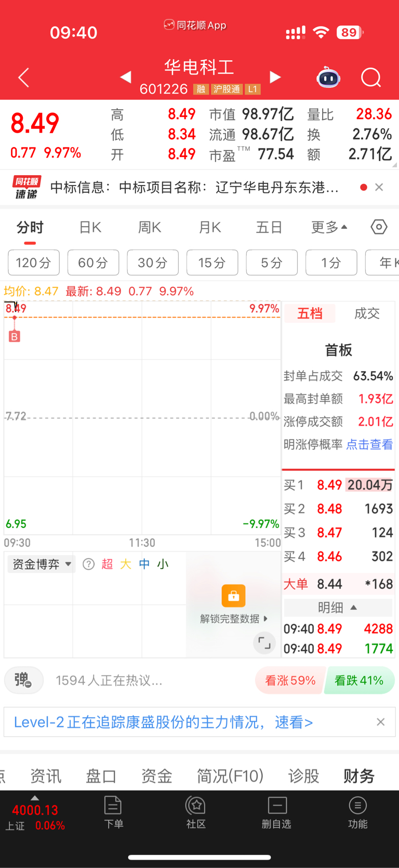Open the 同花顺速递 news logo
399x868 pixels.
[x=27, y=188]
